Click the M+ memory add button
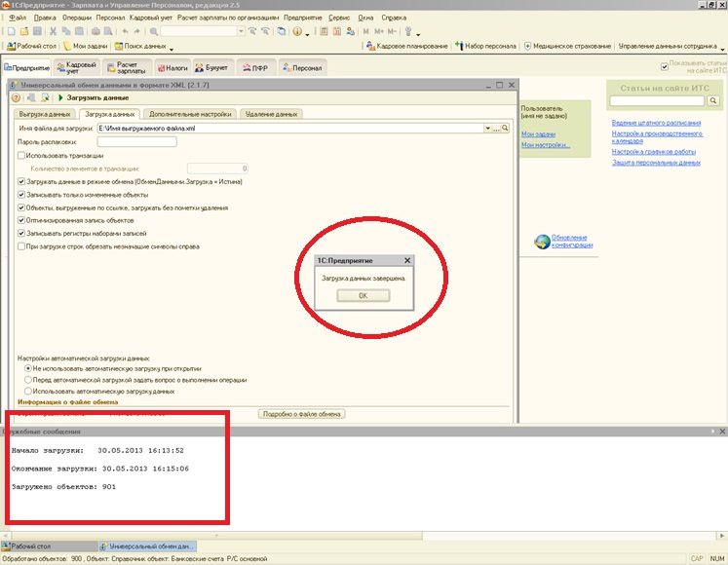This screenshot has height=565, width=728. tap(379, 31)
